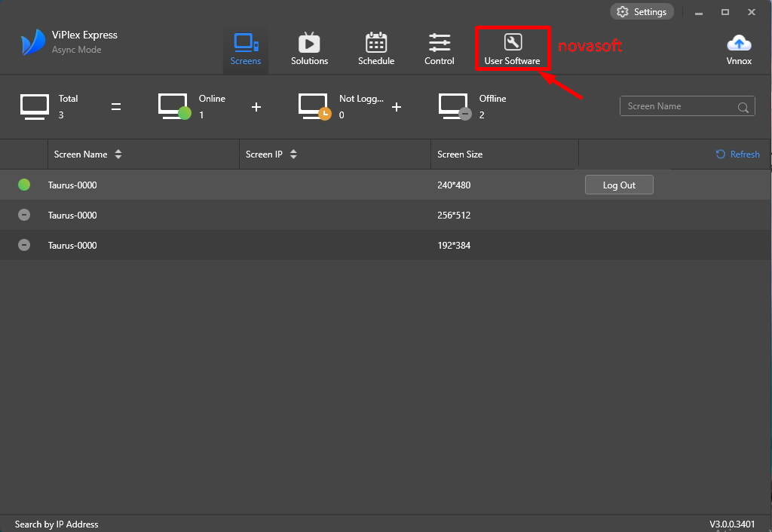Log Out of the online Taurus-0000 screen
Image resolution: width=772 pixels, height=532 pixels.
pos(619,185)
